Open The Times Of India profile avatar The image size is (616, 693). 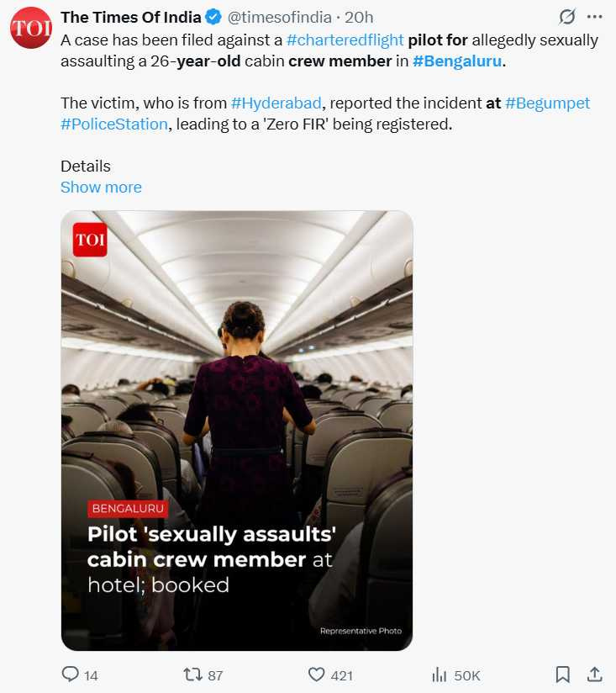coord(30,28)
